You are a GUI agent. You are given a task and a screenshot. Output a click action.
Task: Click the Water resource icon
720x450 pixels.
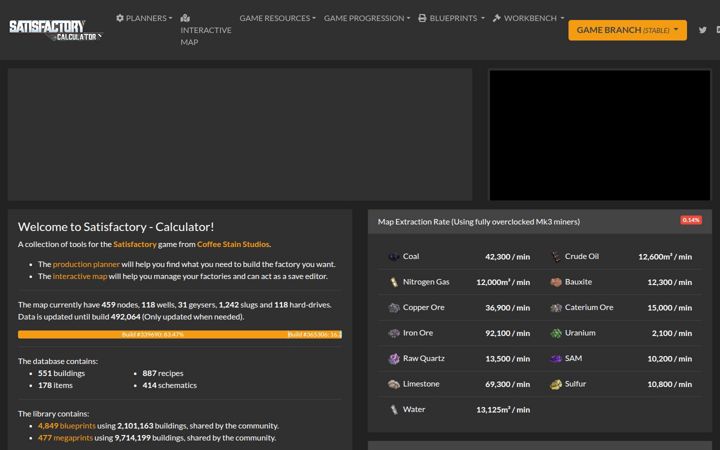(x=394, y=409)
